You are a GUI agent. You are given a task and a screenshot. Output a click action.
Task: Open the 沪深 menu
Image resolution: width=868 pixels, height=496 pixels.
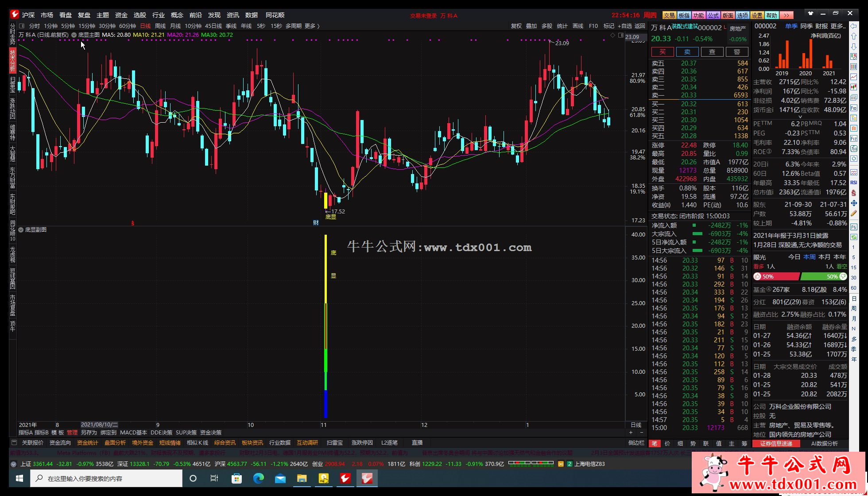point(28,15)
